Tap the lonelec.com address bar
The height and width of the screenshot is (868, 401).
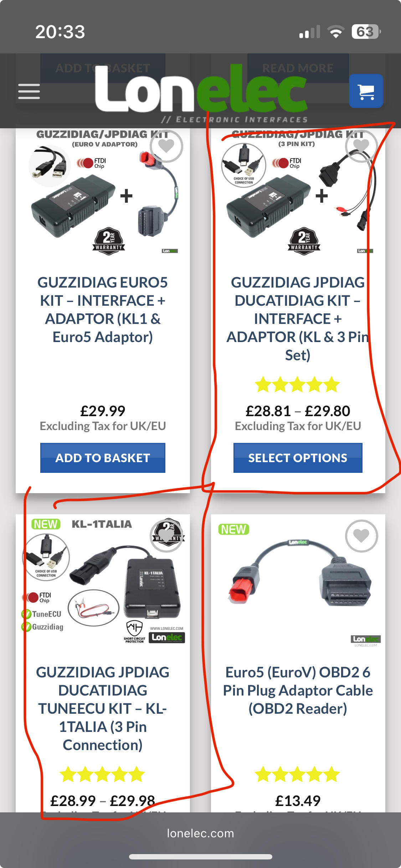tap(200, 833)
